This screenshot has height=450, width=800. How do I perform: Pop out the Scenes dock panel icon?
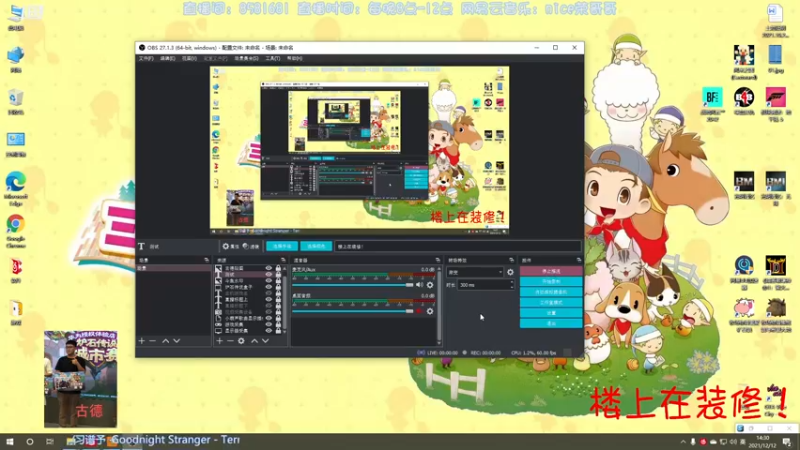tap(207, 260)
